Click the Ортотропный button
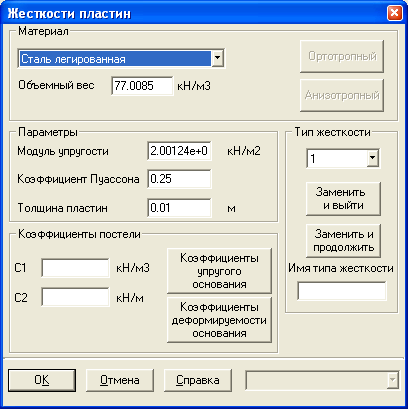The width and height of the screenshot is (408, 409). (342, 56)
